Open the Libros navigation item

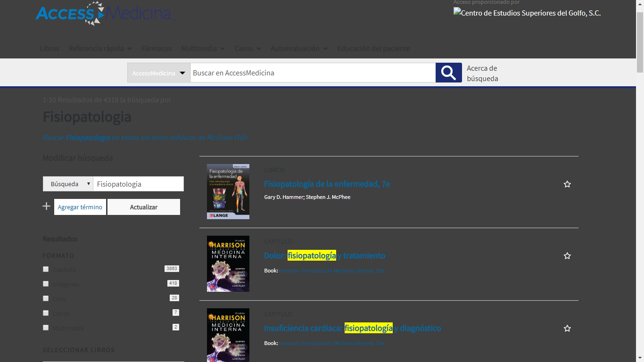[x=50, y=49]
